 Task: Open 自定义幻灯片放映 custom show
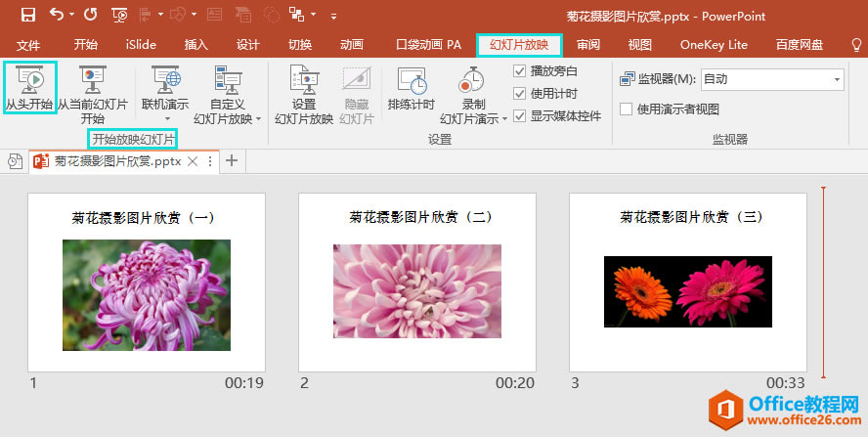(x=228, y=95)
